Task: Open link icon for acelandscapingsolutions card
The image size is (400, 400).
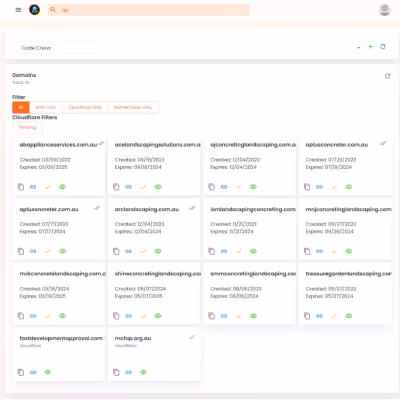Action: click(128, 187)
